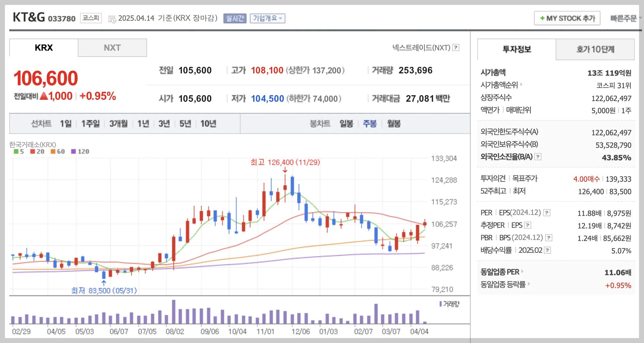Open the 호가10단계 tab

[x=595, y=49]
